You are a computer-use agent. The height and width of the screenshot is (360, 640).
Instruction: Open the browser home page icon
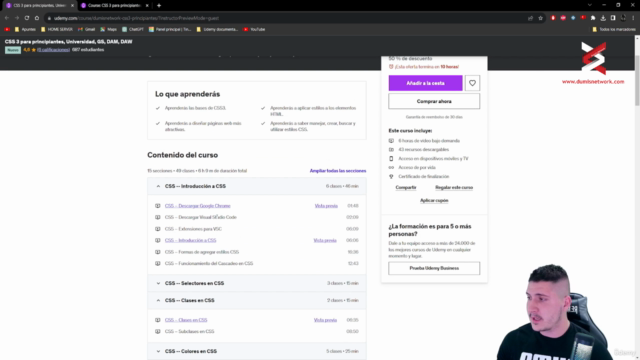tap(37, 18)
